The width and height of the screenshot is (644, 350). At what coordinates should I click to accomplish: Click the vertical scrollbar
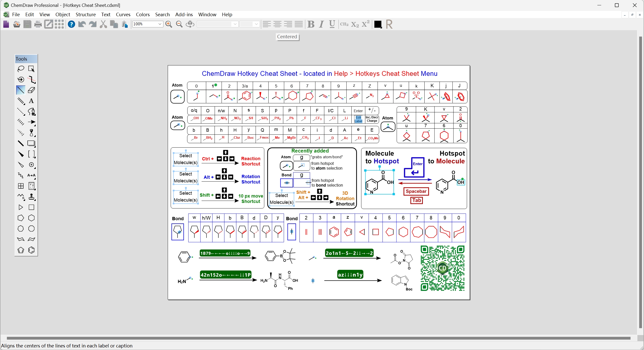640,183
